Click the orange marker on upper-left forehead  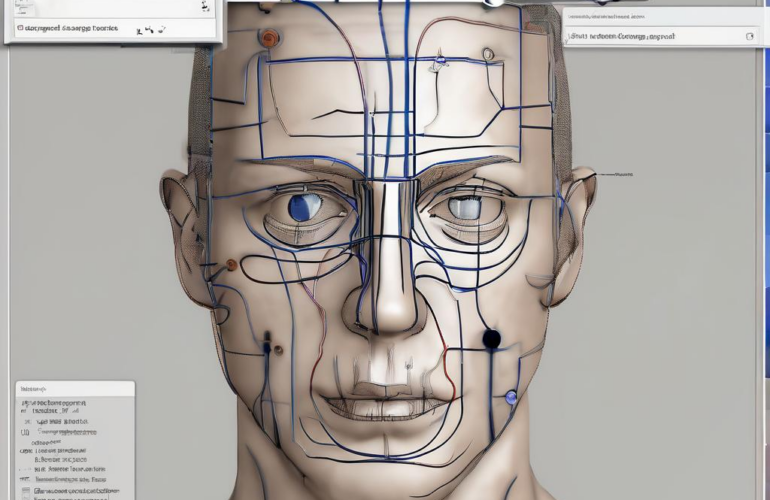coord(267,38)
